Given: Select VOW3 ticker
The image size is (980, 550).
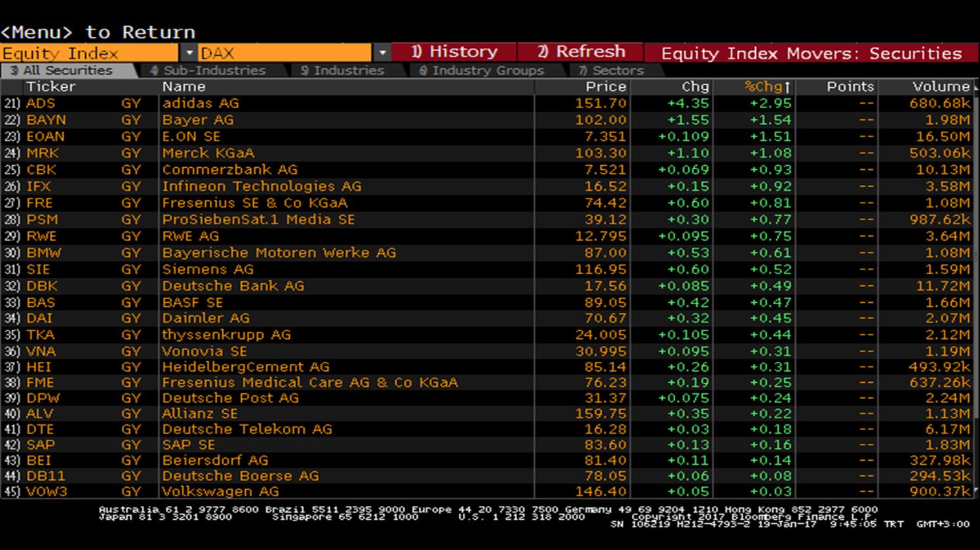Looking at the screenshot, I should [x=47, y=491].
